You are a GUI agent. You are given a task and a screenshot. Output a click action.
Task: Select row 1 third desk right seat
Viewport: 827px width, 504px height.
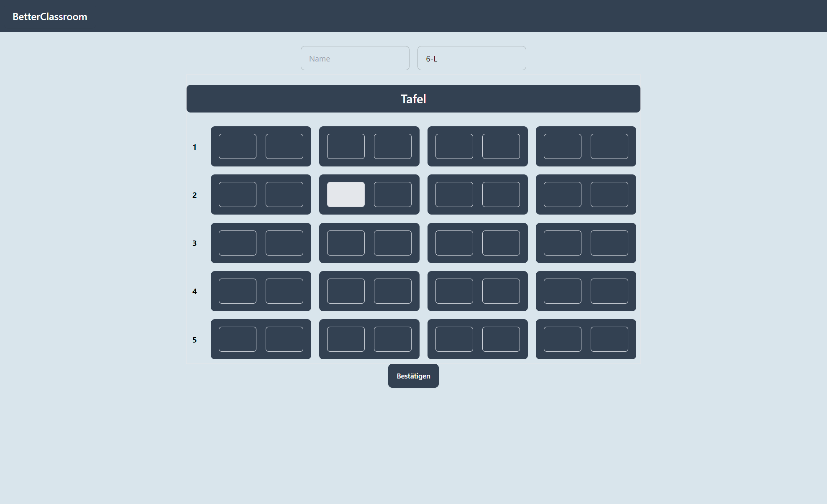tap(501, 146)
